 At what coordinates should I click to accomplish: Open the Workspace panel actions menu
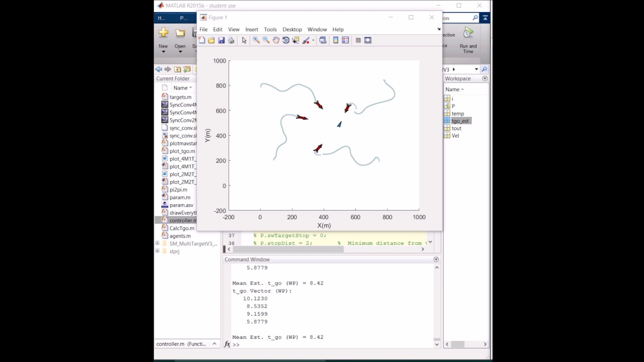(x=485, y=78)
